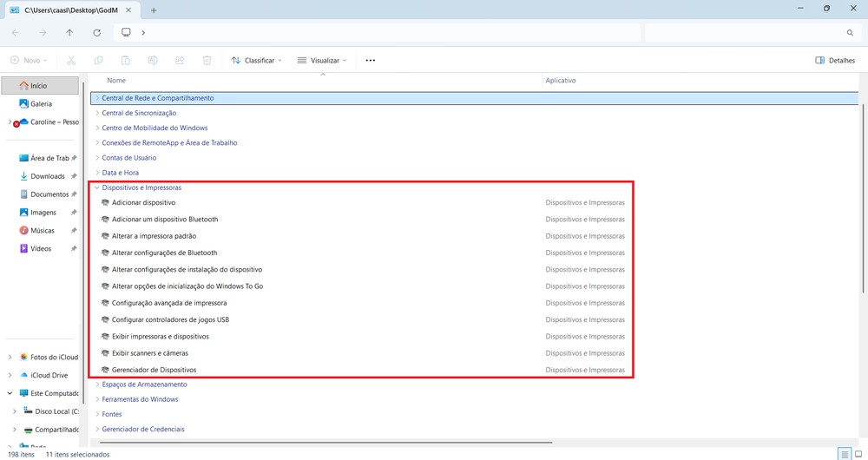The height and width of the screenshot is (460, 868).
Task: Click the Data e Hora group label
Action: point(120,173)
